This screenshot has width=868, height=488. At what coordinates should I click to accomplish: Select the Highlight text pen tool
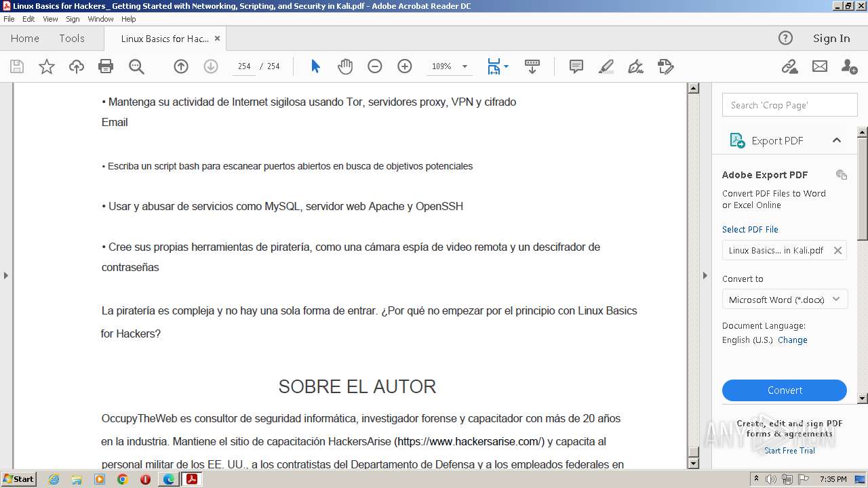[606, 66]
